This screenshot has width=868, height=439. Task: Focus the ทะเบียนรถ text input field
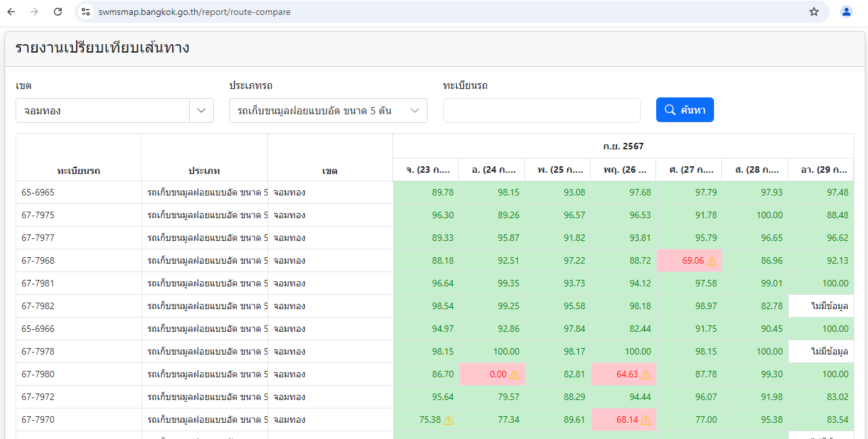[541, 110]
